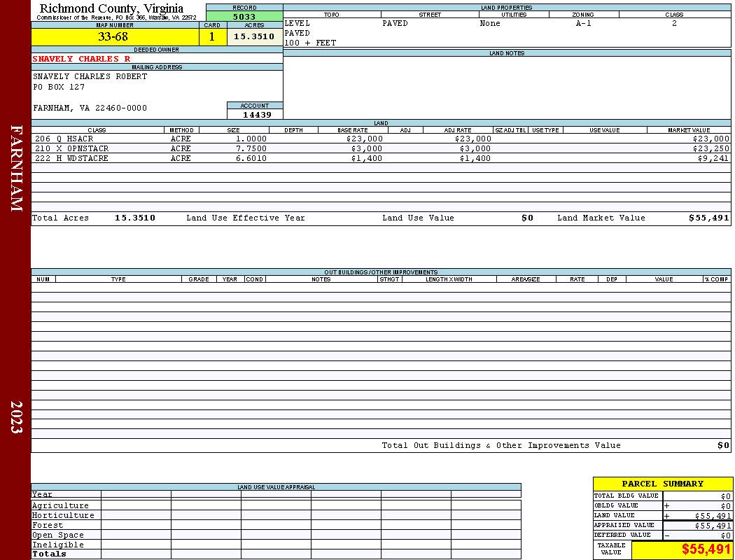Click the red taxable value $55,491

(706, 549)
